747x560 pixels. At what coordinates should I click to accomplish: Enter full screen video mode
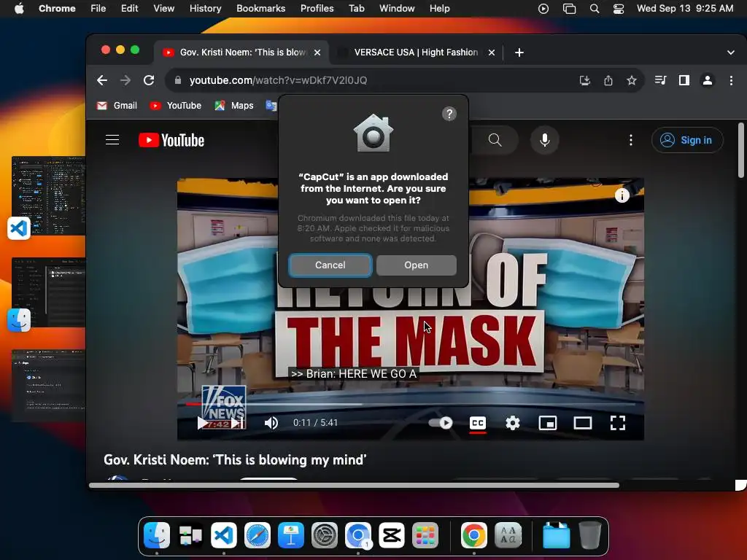[x=617, y=423]
